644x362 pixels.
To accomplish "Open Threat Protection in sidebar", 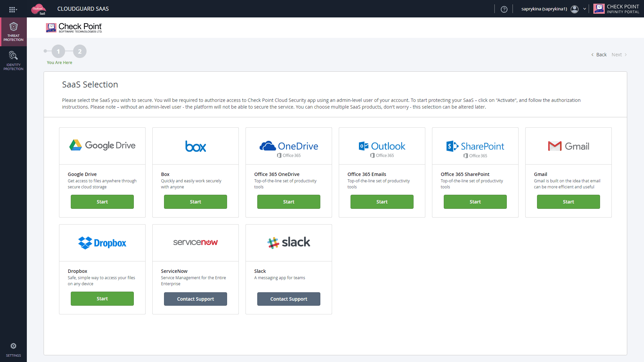I will coord(13,32).
